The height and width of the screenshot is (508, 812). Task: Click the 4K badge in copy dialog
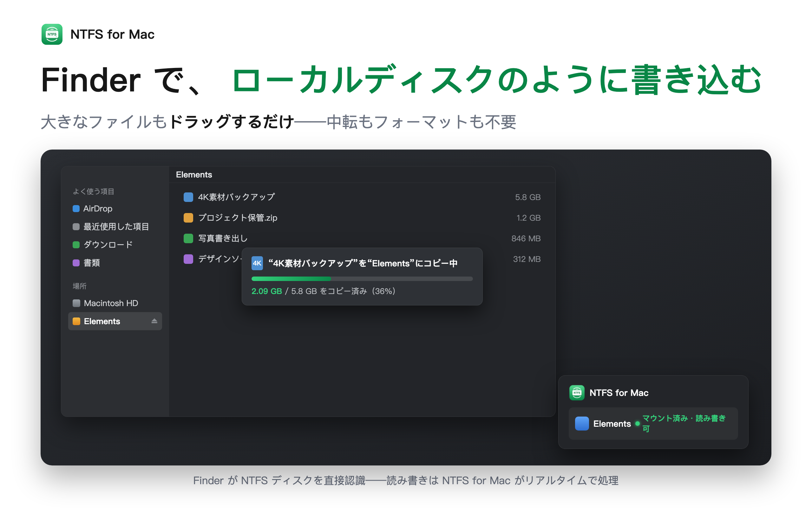(257, 264)
